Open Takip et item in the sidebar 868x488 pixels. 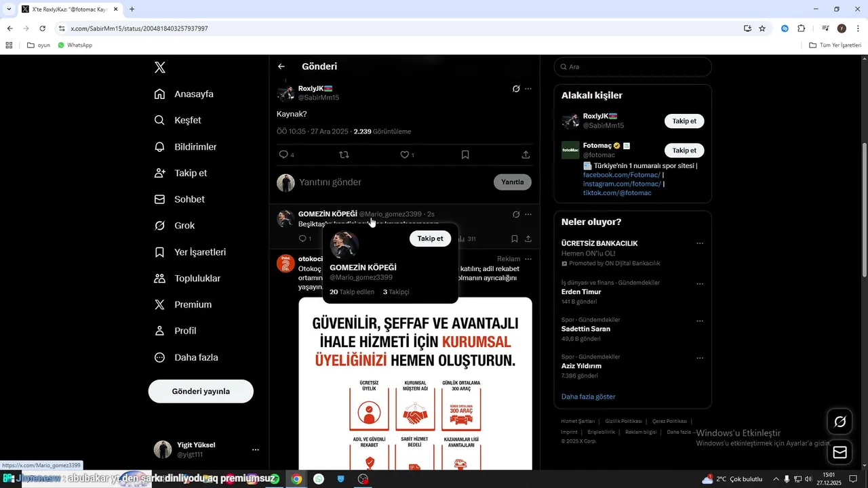point(180,173)
